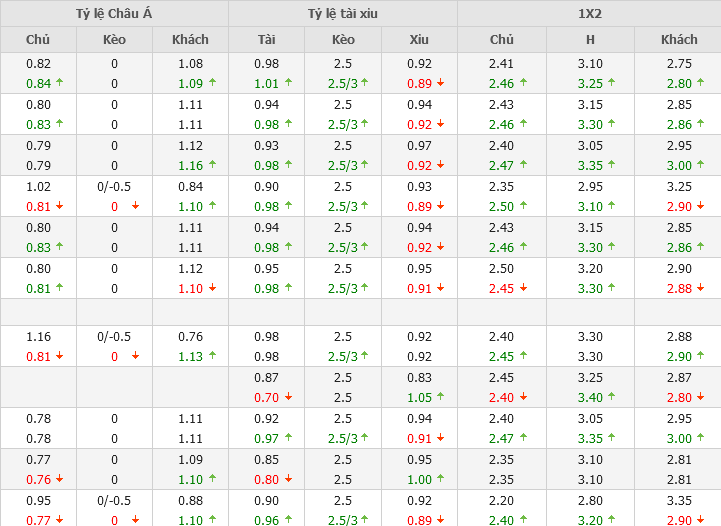Select the red down arrow next to 0.70
The width and height of the screenshot is (721, 526).
pyautogui.click(x=288, y=397)
